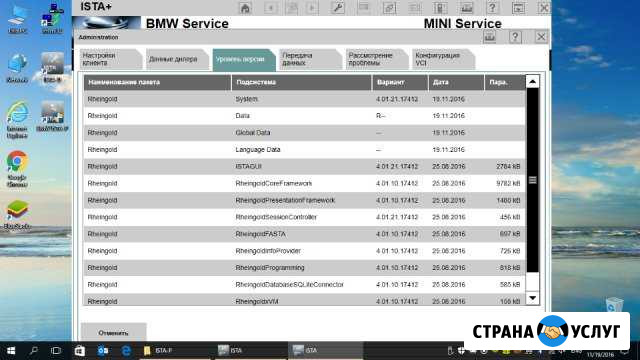Open Outlook from the taskbar
The height and width of the screenshot is (360, 640).
tap(103, 351)
